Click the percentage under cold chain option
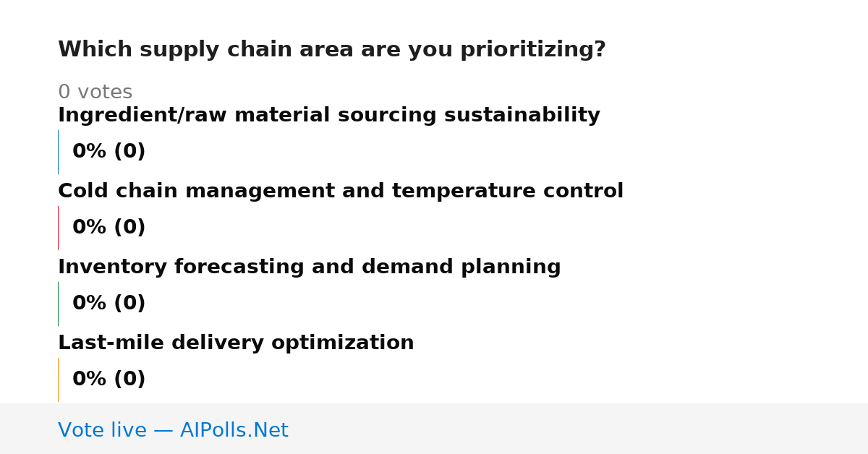This screenshot has width=868, height=454. point(109,228)
